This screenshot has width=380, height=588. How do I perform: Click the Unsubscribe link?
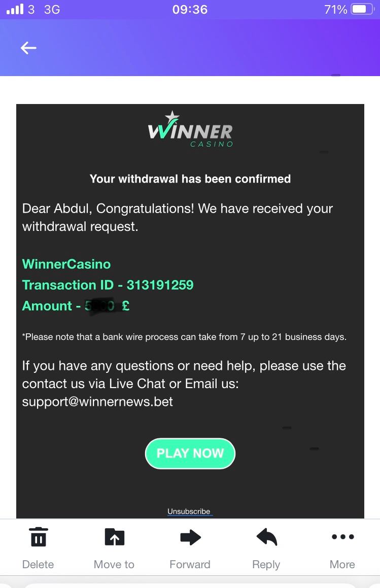pyautogui.click(x=190, y=511)
